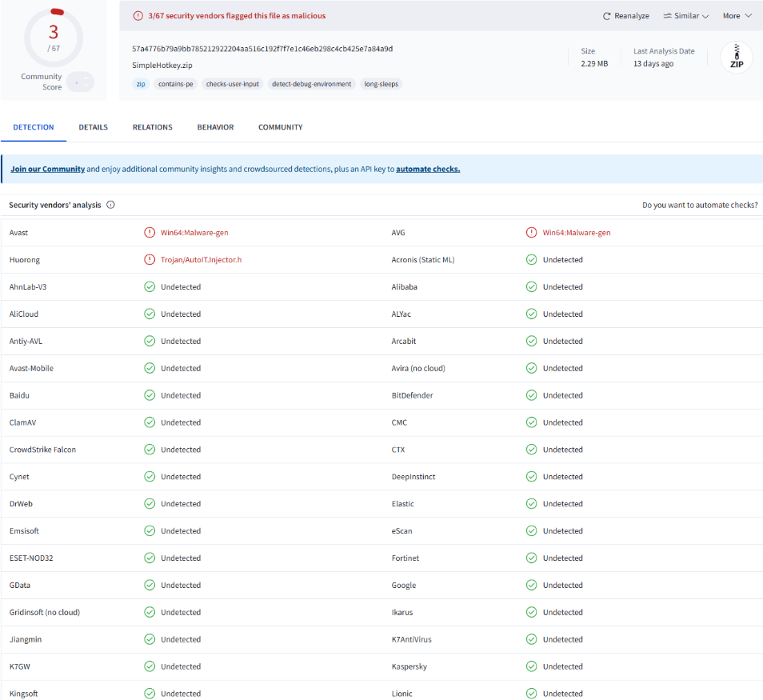This screenshot has height=700, width=763.
Task: Click AVG's Win64:Malware-gen detection
Action: pos(577,233)
